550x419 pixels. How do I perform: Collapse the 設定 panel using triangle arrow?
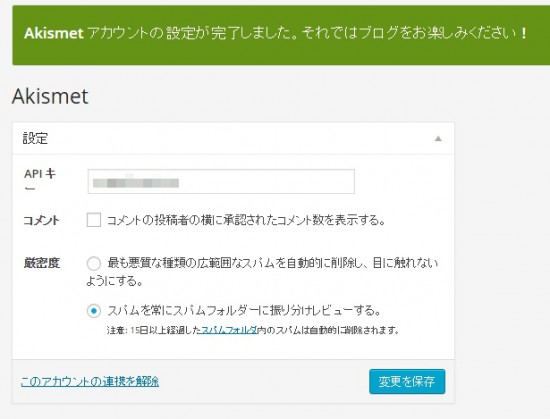click(x=438, y=139)
